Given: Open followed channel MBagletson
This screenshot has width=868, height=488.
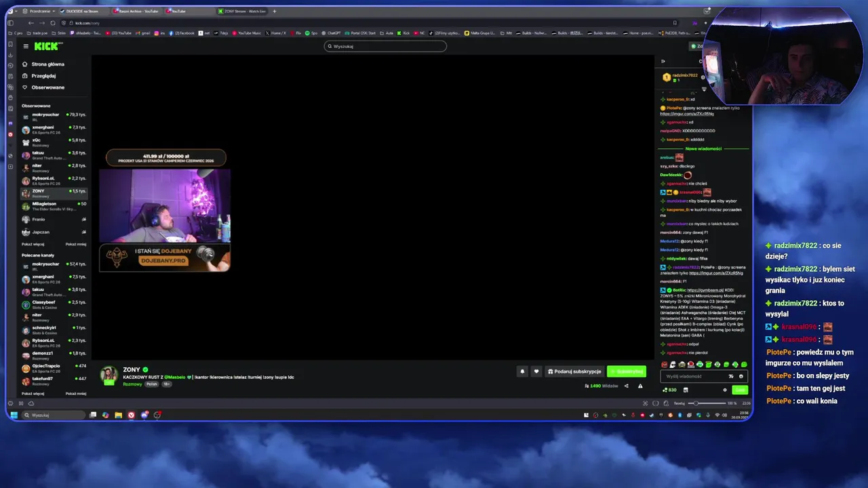Looking at the screenshot, I should point(54,206).
